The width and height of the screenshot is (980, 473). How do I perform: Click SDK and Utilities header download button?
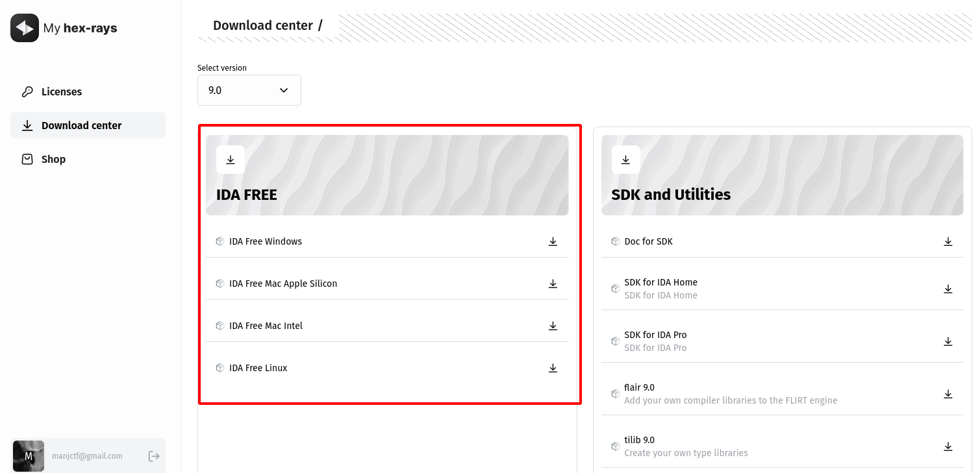(625, 160)
